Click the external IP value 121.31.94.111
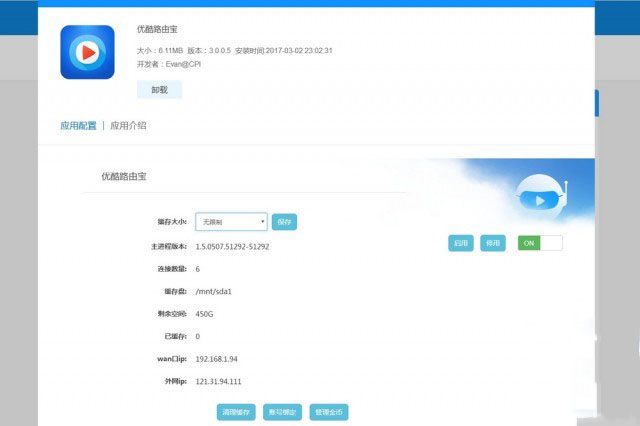 [x=218, y=382]
